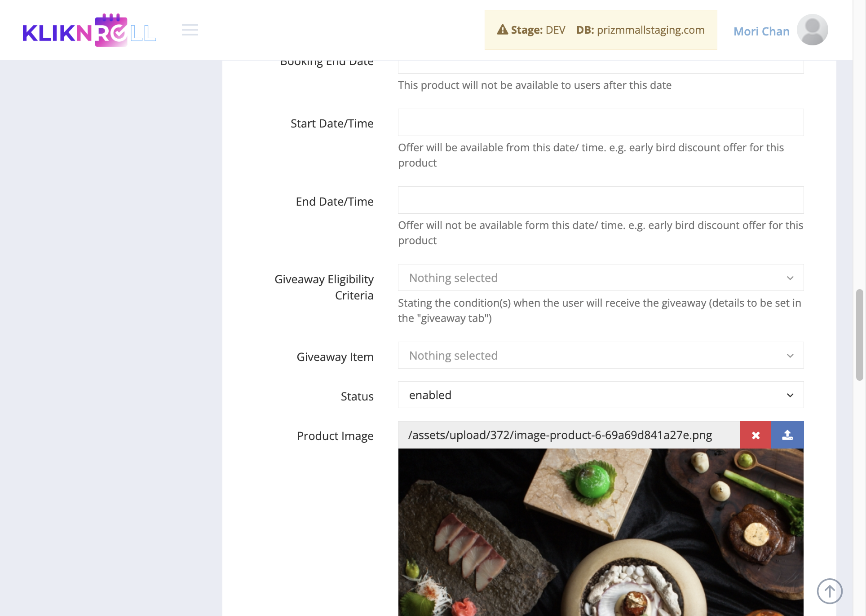
Task: Click the product image food preview
Action: pyautogui.click(x=601, y=532)
